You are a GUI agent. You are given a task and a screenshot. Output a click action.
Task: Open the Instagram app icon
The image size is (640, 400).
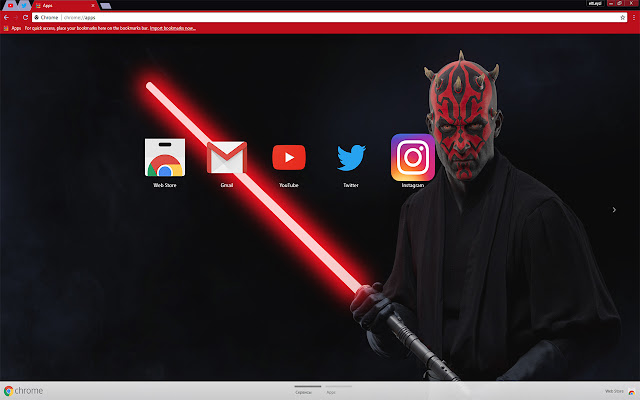(x=413, y=158)
